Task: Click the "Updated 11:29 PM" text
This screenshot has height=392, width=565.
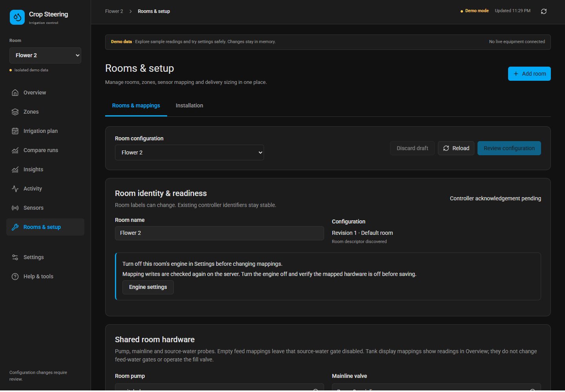Action: 512,11
